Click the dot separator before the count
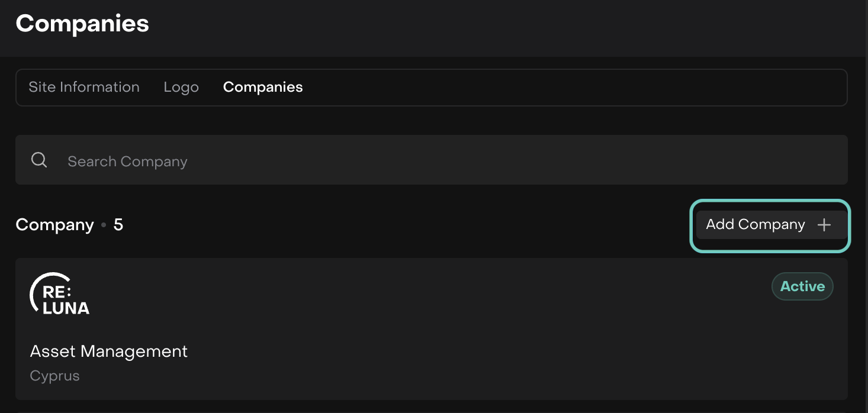This screenshot has width=868, height=413. (104, 225)
